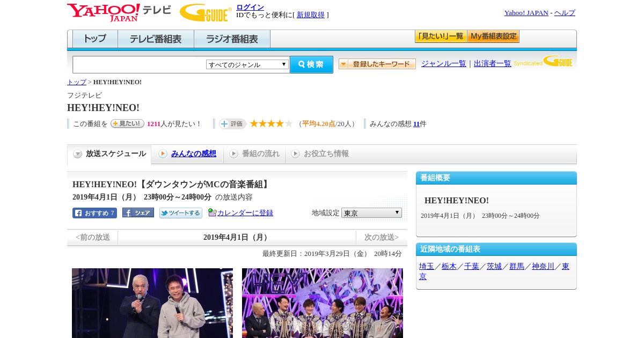The height and width of the screenshot is (338, 644).
Task: Click the 新規取得 link
Action: [x=311, y=15]
